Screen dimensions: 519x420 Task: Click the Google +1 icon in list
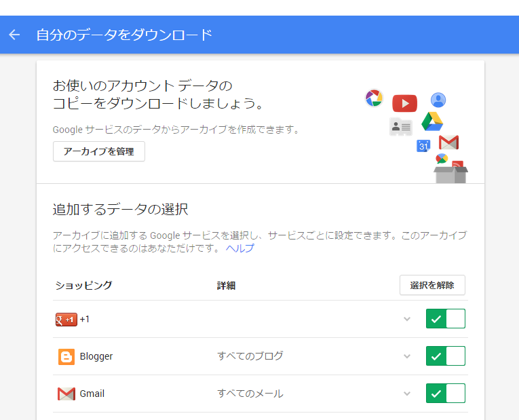66,319
